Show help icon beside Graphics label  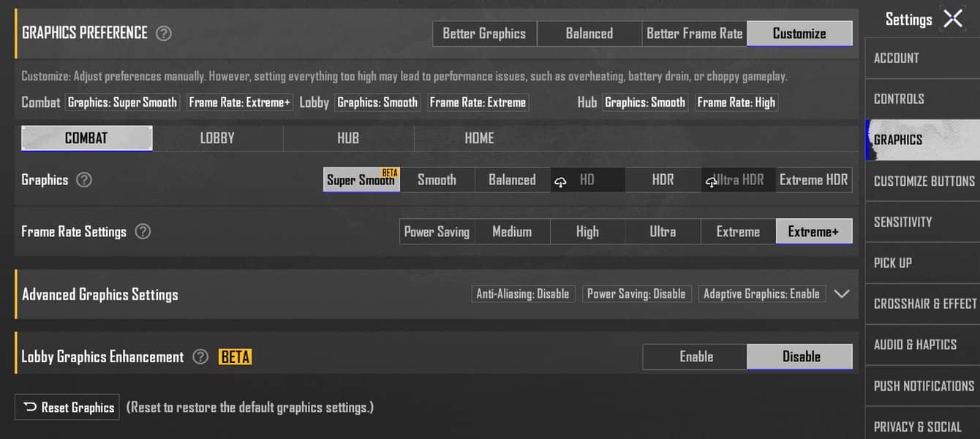click(84, 180)
